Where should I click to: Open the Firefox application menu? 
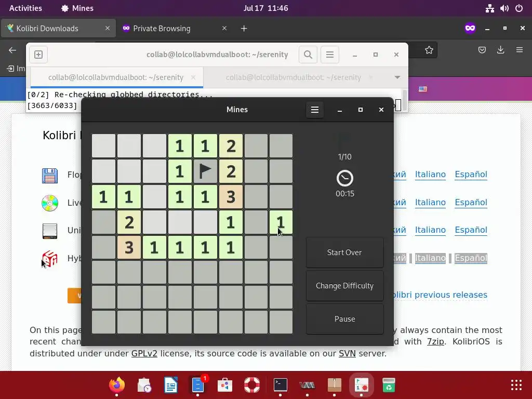click(x=520, y=50)
